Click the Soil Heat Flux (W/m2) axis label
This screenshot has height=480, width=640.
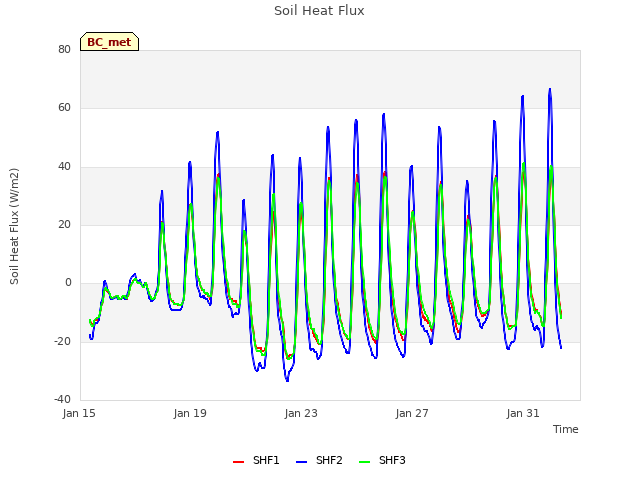(14, 226)
